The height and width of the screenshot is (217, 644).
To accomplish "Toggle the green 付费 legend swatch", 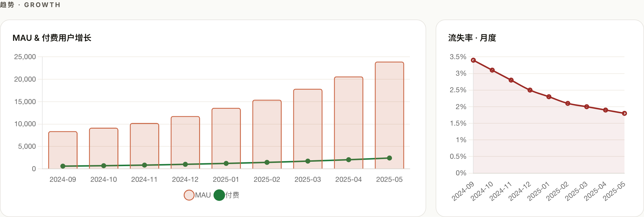I will click(219, 195).
